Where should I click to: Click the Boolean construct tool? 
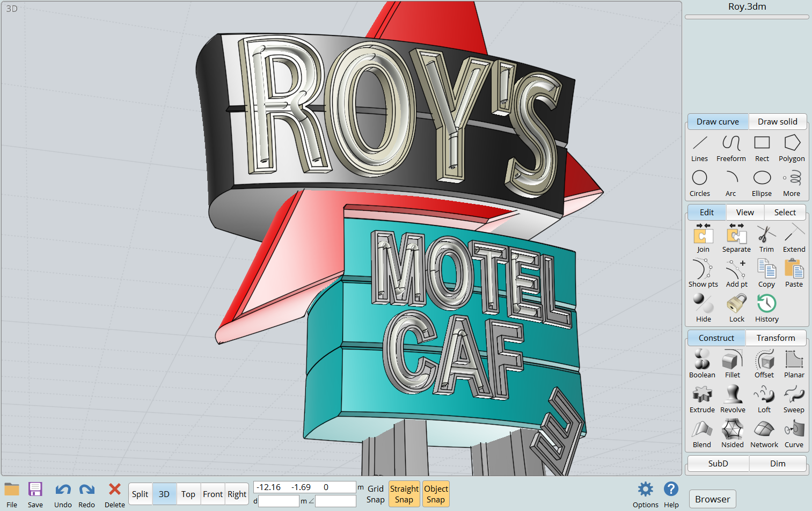click(702, 364)
